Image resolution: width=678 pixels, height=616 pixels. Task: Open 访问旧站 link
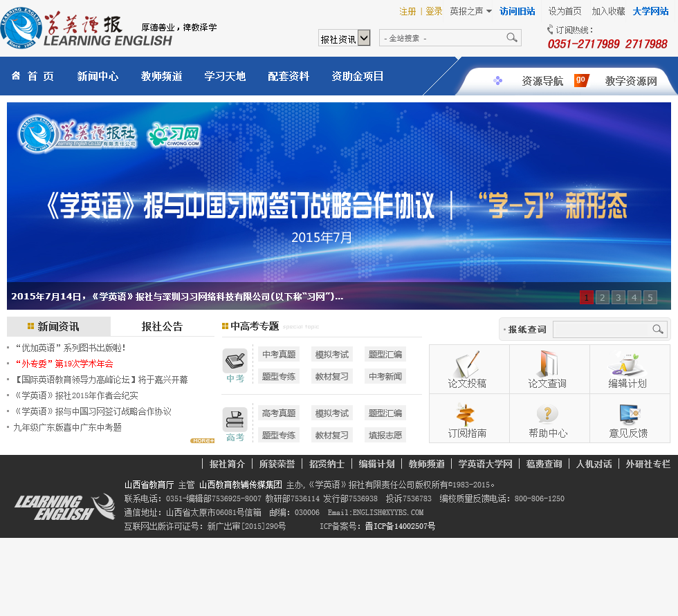coord(517,11)
